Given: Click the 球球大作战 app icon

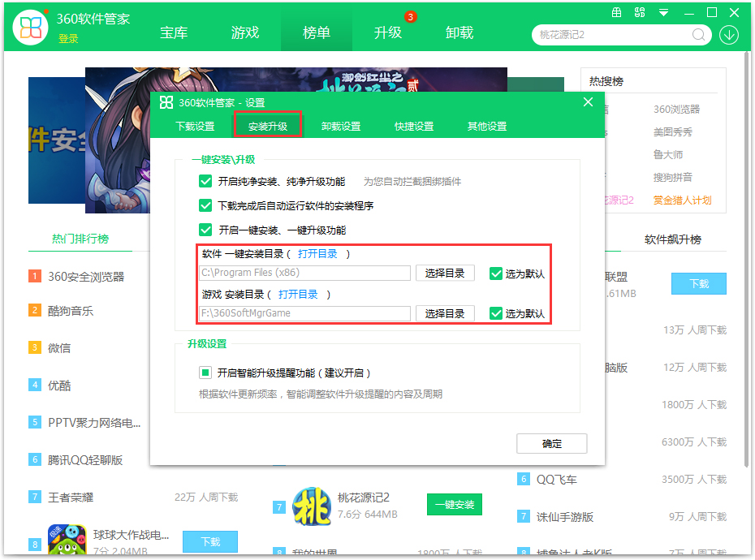Looking at the screenshot, I should pos(67,540).
